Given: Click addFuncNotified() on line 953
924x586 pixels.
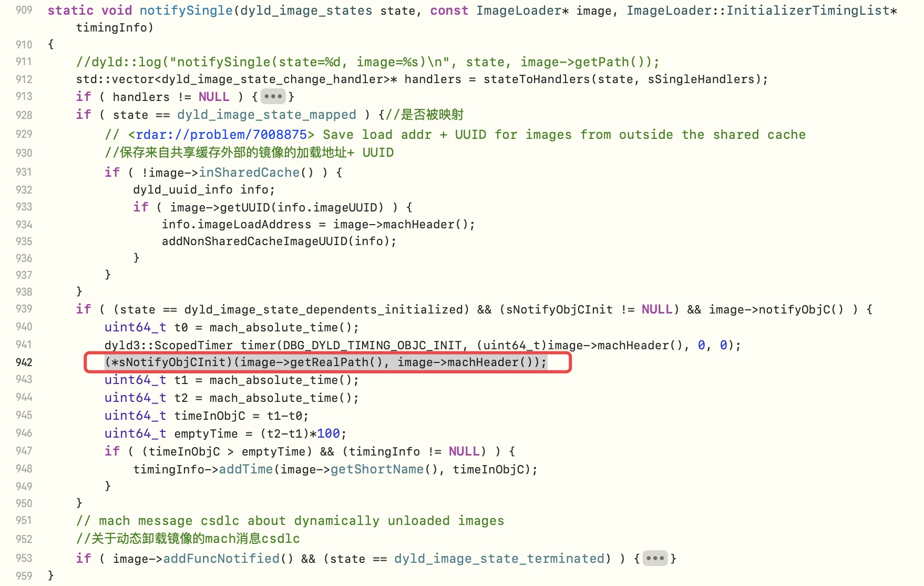Looking at the screenshot, I should pyautogui.click(x=228, y=559).
